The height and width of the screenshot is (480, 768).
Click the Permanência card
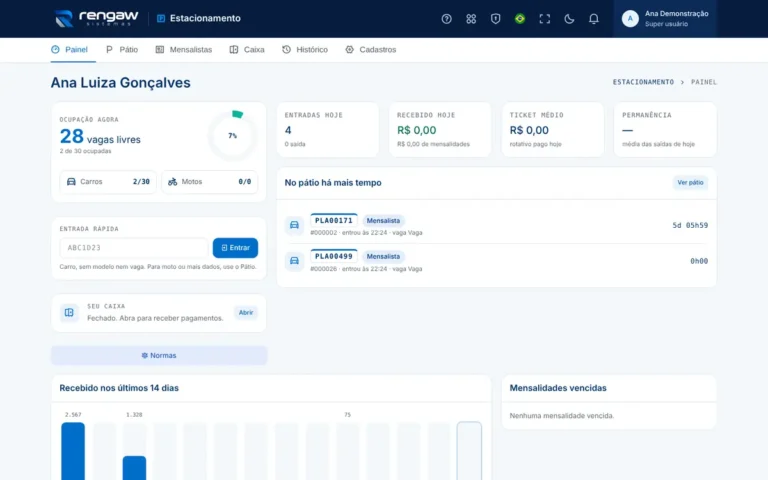665,129
